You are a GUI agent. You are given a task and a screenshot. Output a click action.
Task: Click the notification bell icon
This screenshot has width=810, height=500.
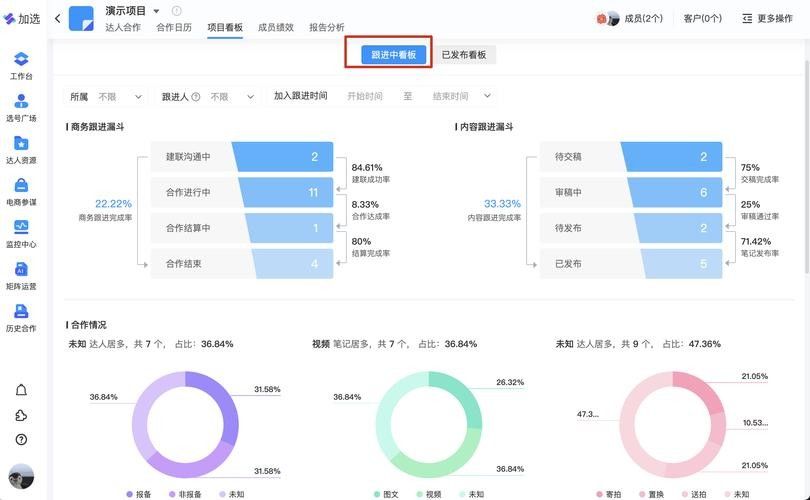point(21,390)
